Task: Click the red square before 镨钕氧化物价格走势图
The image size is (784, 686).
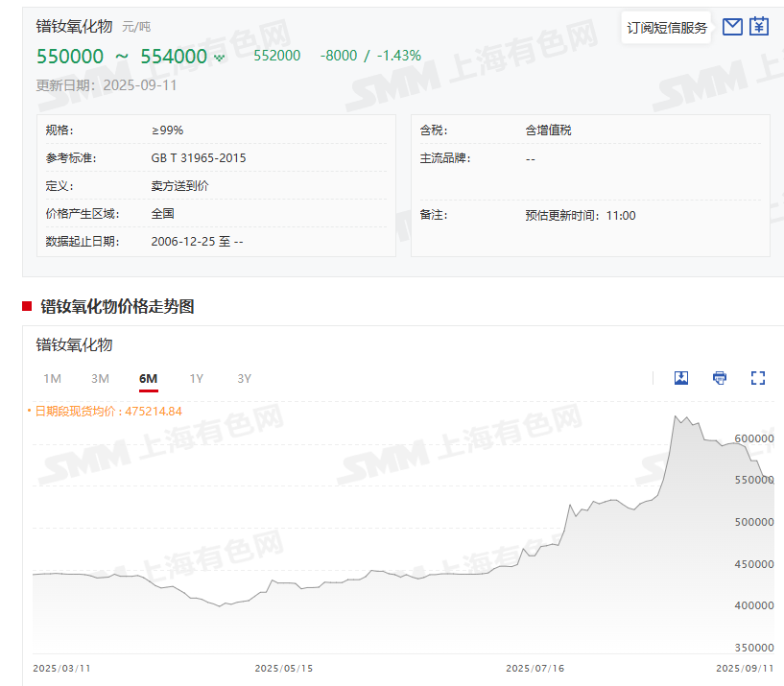Action: pos(27,307)
